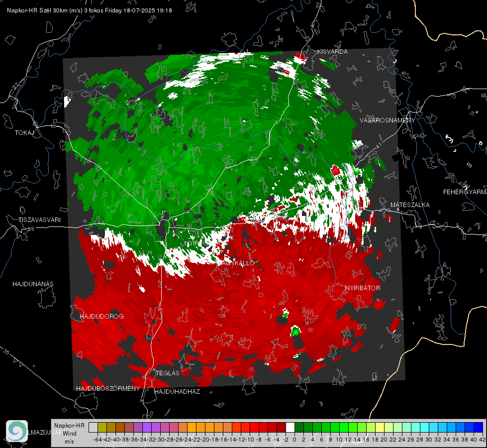Click the TÉGLÁS town label
Image resolution: width=487 pixels, height=448 pixels.
click(x=168, y=373)
